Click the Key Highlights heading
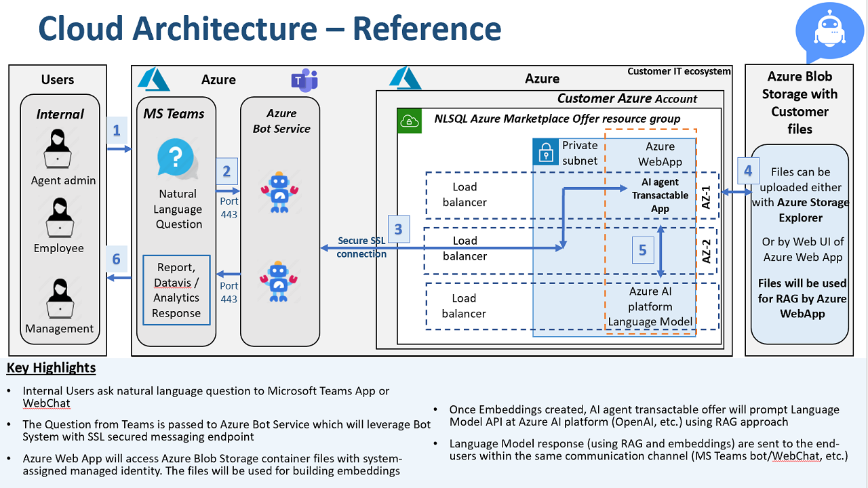Image resolution: width=868 pixels, height=488 pixels. (x=52, y=368)
